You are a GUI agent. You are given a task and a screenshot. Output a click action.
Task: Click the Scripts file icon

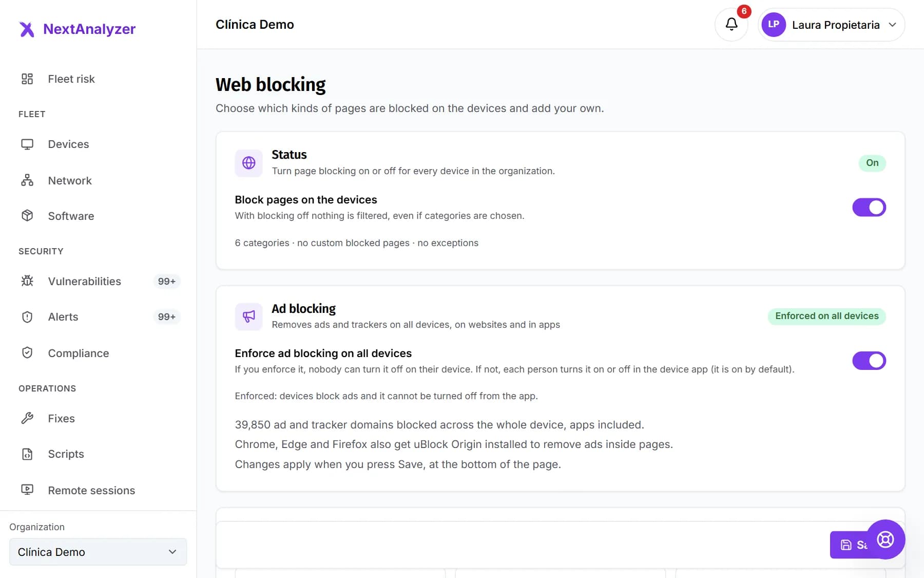click(x=27, y=454)
